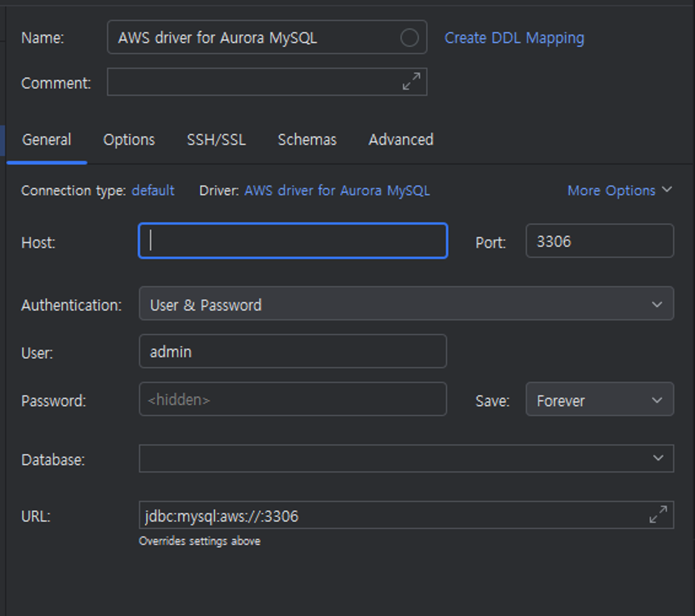Go to the Advanced tab
This screenshot has width=695, height=616.
401,140
